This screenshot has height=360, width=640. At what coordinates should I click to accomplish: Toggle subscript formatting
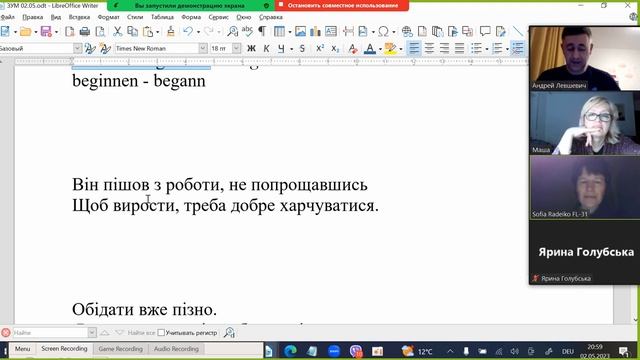point(335,49)
